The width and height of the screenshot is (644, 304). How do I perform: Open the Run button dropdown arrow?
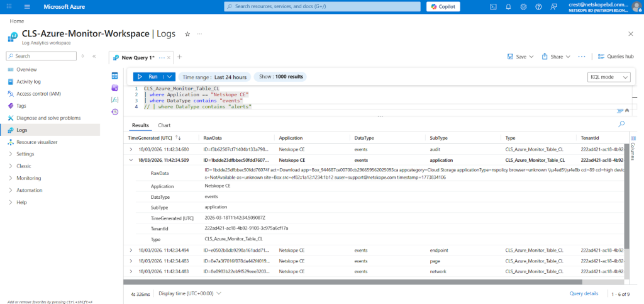170,77
